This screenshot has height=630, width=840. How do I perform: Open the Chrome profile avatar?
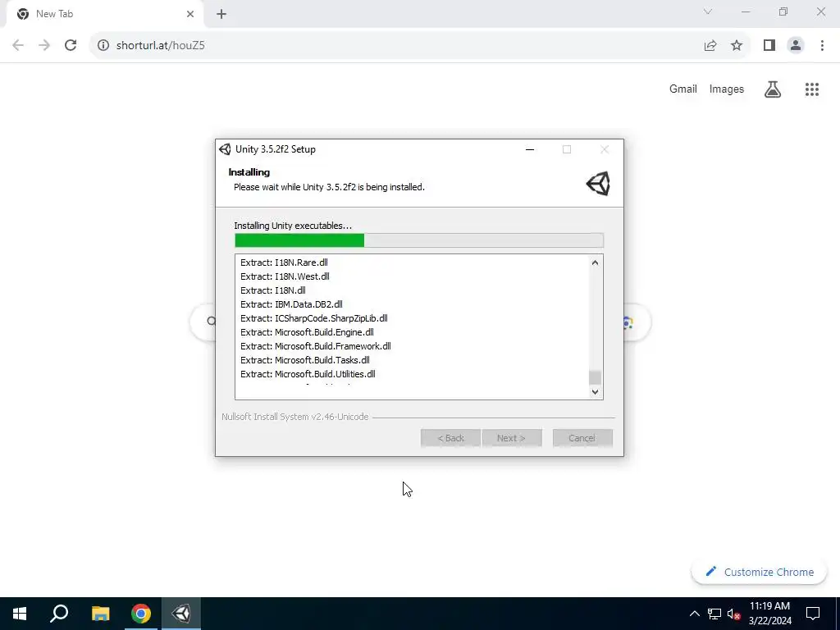tap(796, 46)
